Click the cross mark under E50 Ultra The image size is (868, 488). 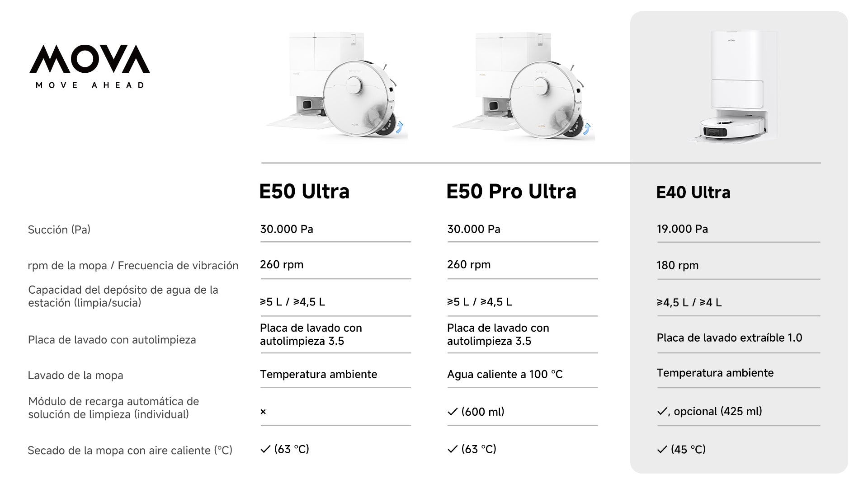(263, 412)
